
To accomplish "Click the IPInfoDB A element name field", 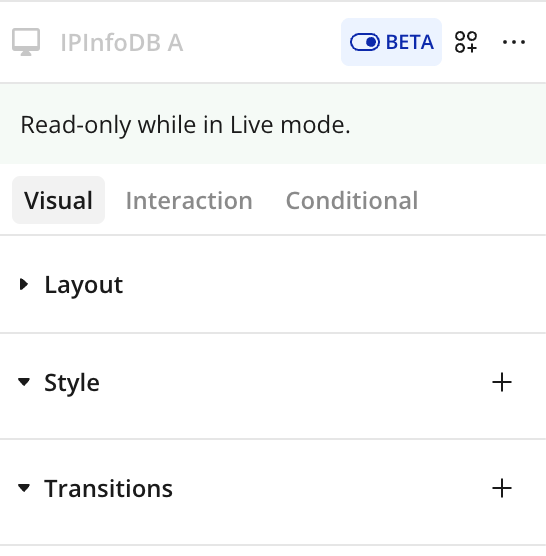I will (122, 43).
